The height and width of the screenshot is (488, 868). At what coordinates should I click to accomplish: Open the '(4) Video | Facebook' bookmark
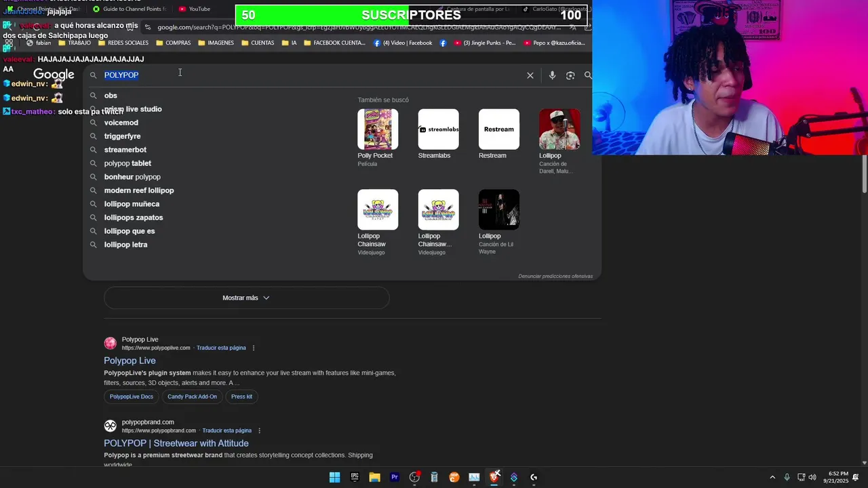click(402, 43)
